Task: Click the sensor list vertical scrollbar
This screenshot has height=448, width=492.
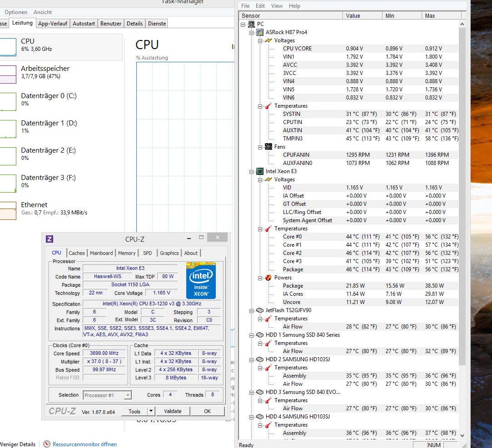Action: point(462,196)
